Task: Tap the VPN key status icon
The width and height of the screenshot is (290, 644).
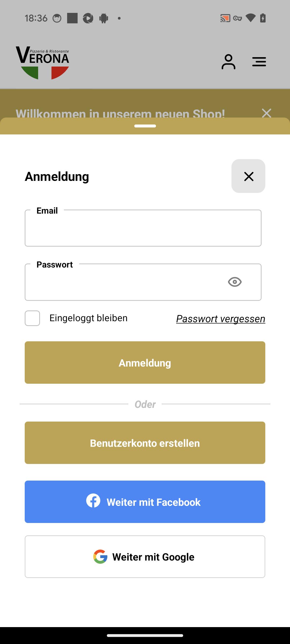Action: pos(238,18)
